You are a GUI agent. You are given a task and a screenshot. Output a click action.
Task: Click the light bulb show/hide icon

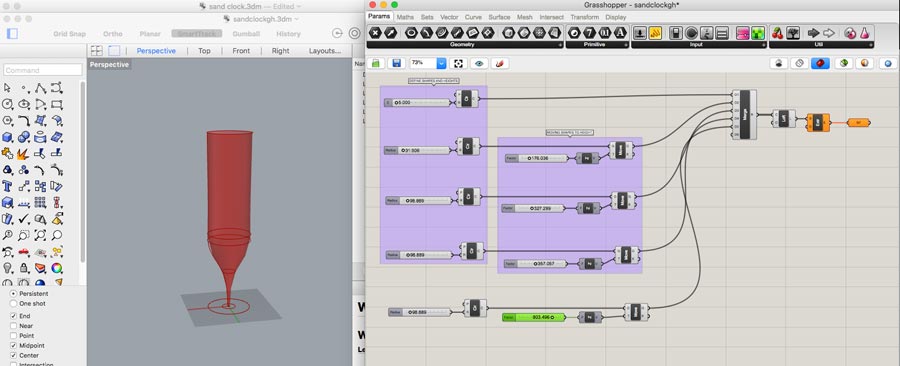coord(7,268)
